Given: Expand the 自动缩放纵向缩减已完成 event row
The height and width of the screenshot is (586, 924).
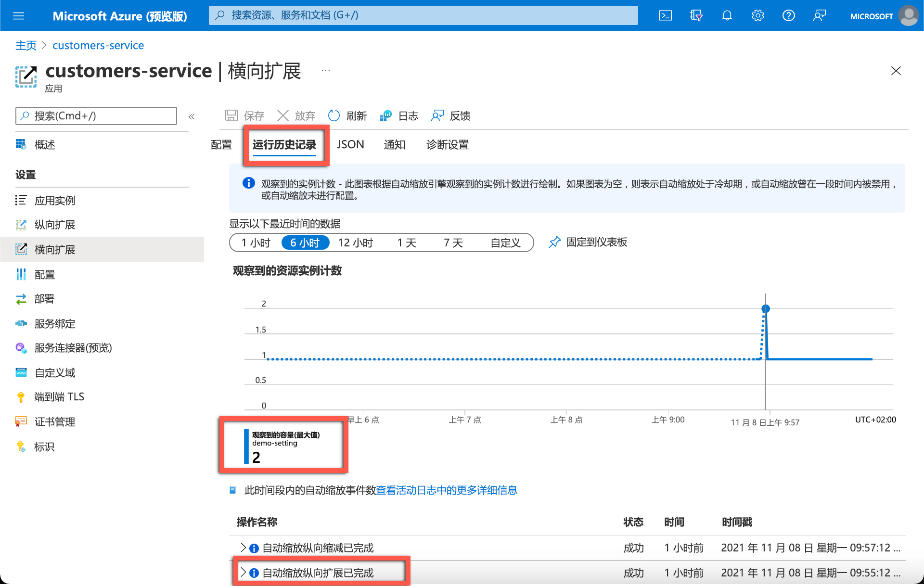Looking at the screenshot, I should click(244, 548).
